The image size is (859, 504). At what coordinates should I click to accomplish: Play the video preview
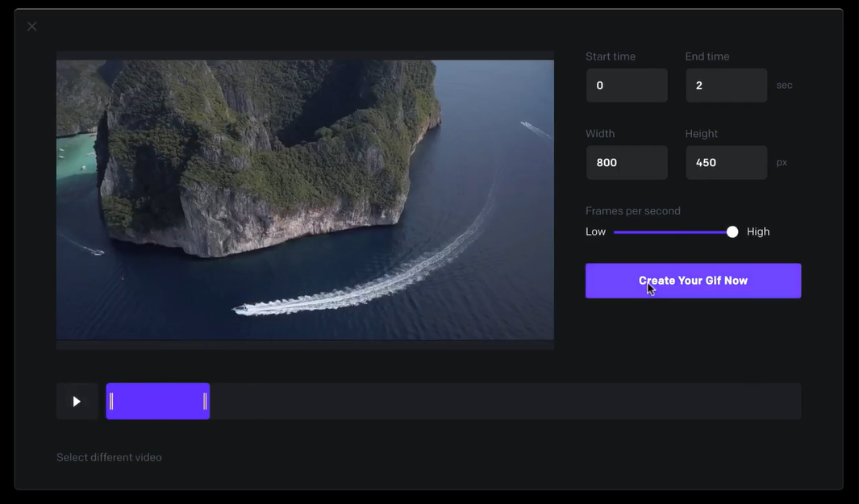tap(77, 402)
